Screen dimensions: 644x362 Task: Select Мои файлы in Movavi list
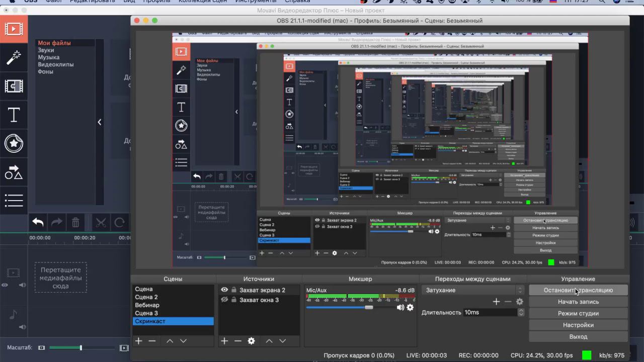click(54, 43)
